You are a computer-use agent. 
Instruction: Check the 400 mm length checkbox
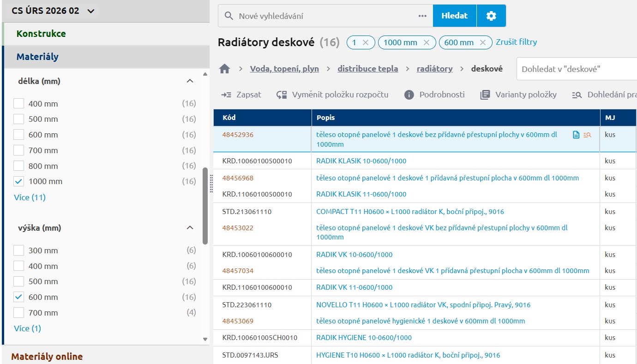[18, 103]
